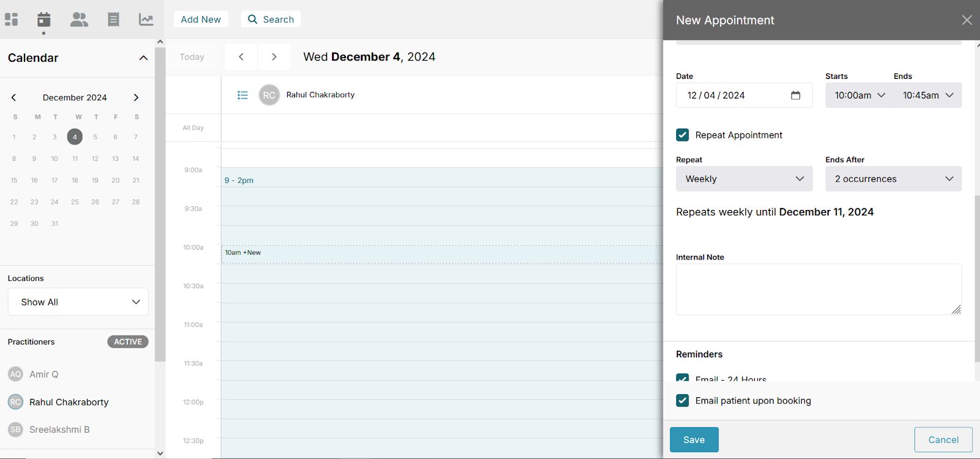This screenshot has width=980, height=459.
Task: Select December 19 in mini calendar
Action: click(95, 181)
